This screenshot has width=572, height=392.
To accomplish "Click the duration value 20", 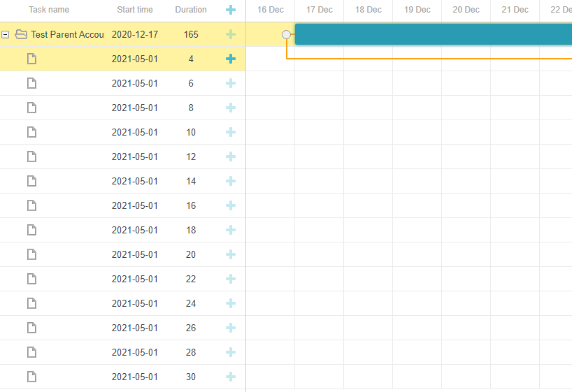I will (x=191, y=254).
